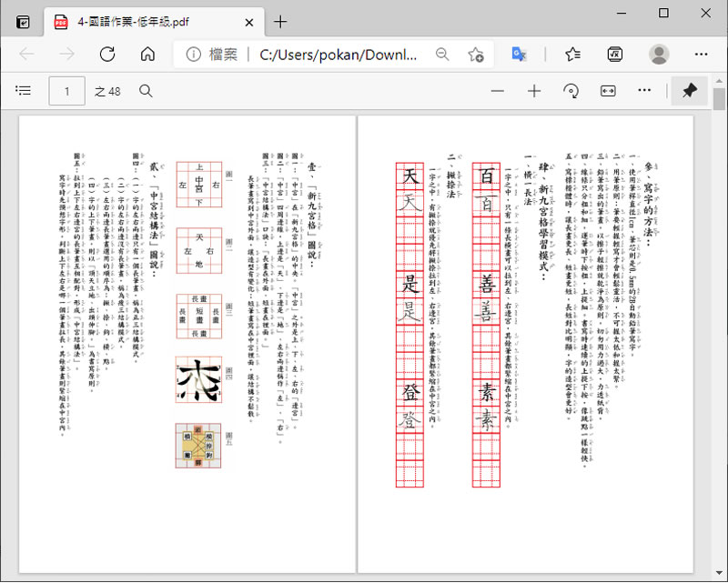Click the page number input field
Image resolution: width=728 pixels, height=583 pixels.
(67, 91)
